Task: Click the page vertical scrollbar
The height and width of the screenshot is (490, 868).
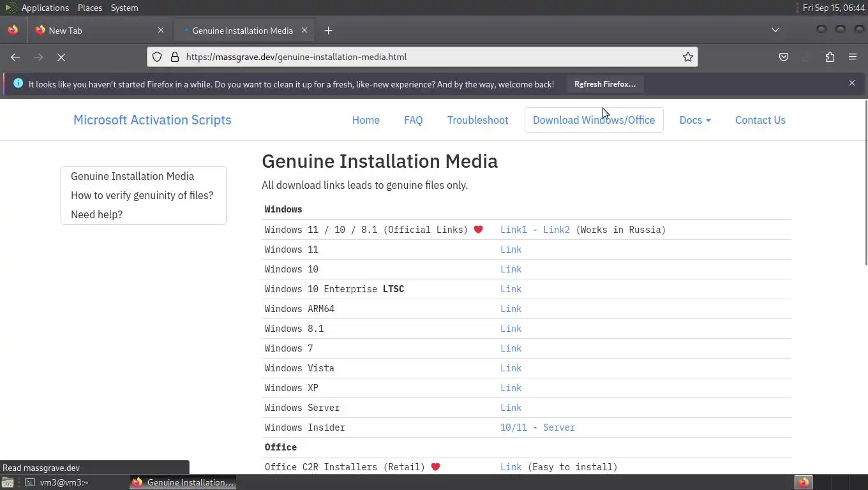Action: click(865, 182)
